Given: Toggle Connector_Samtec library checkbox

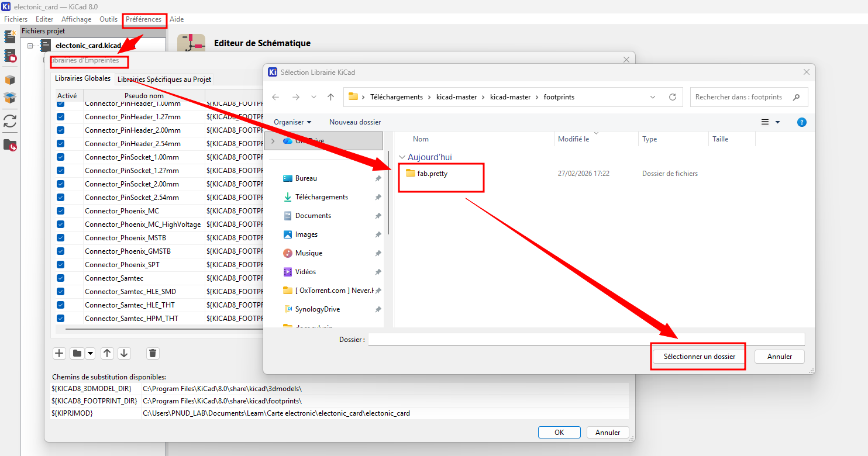Looking at the screenshot, I should [x=61, y=278].
